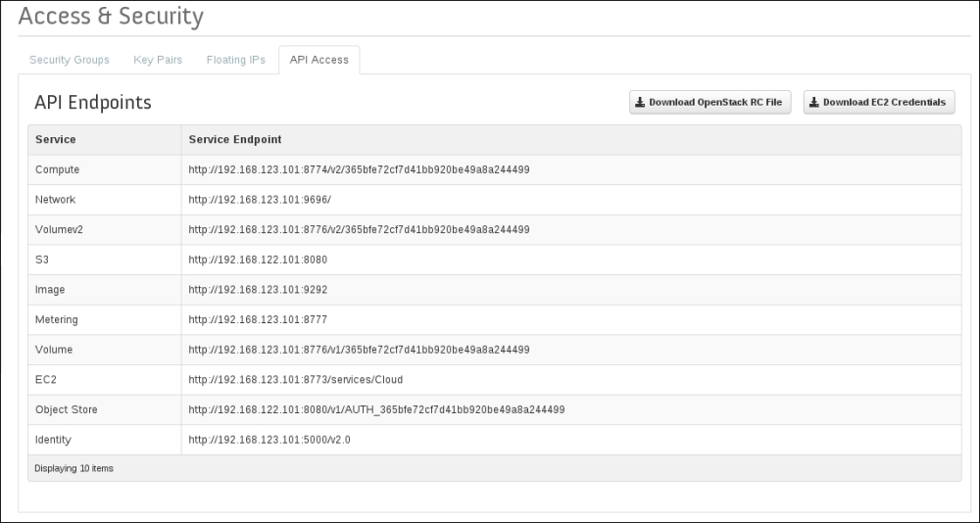
Task: Go to Floating IPs tab
Action: pyautogui.click(x=236, y=60)
